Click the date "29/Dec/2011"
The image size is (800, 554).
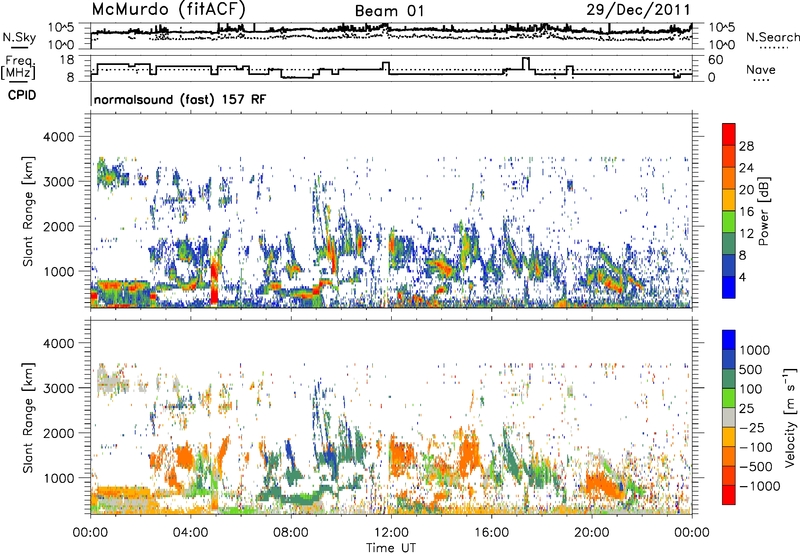(x=638, y=10)
